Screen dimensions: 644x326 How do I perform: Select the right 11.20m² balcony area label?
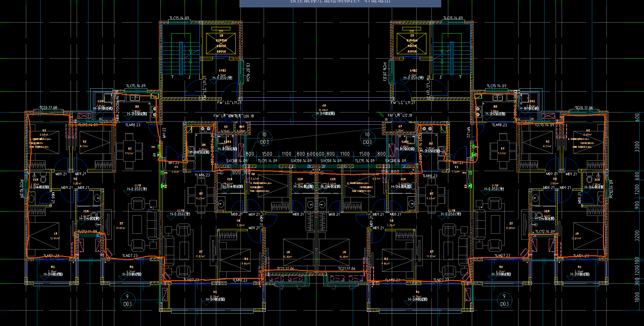point(417,297)
